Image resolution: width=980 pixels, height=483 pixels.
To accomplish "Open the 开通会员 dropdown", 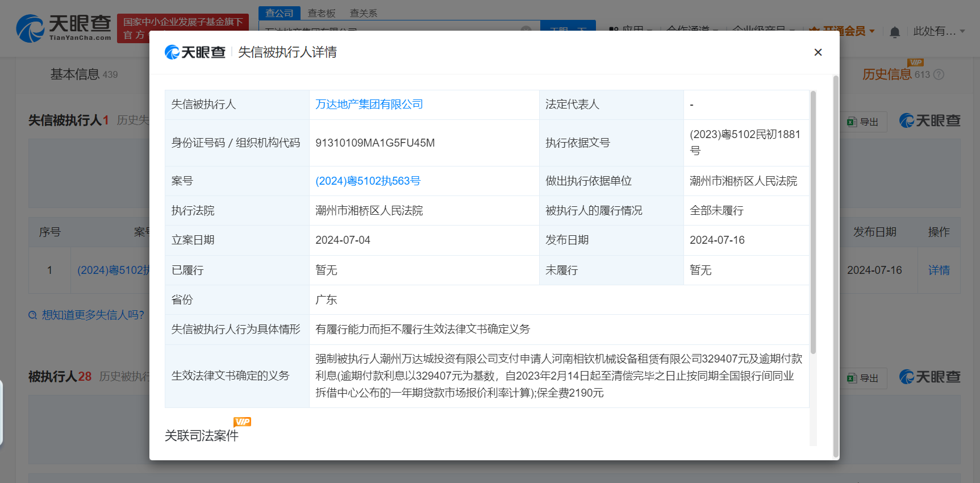I will (842, 31).
